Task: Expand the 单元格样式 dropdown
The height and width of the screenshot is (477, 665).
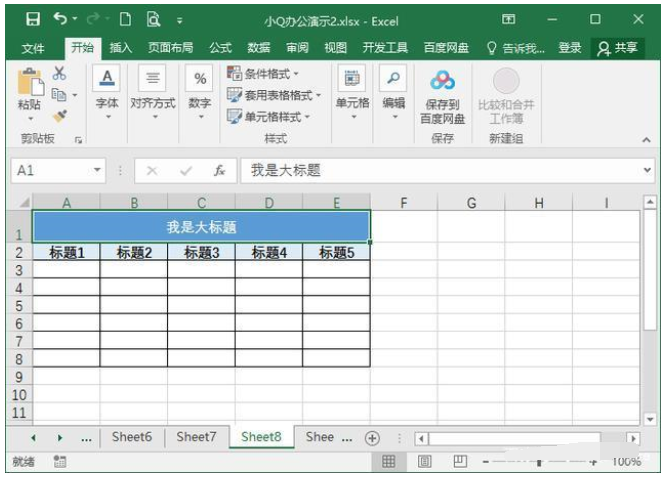Action: click(270, 116)
